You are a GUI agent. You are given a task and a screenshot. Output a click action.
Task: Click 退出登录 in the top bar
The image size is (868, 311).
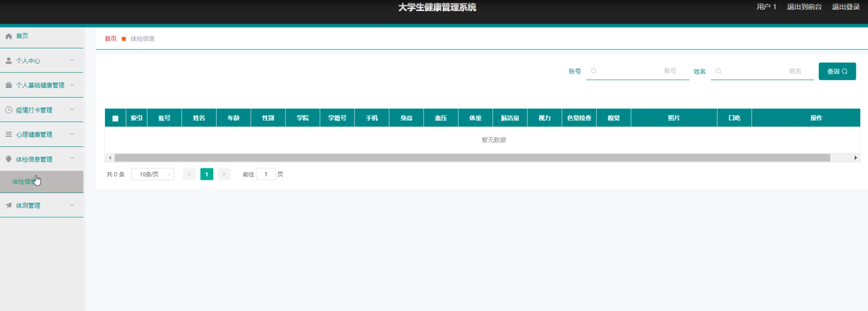pyautogui.click(x=846, y=7)
